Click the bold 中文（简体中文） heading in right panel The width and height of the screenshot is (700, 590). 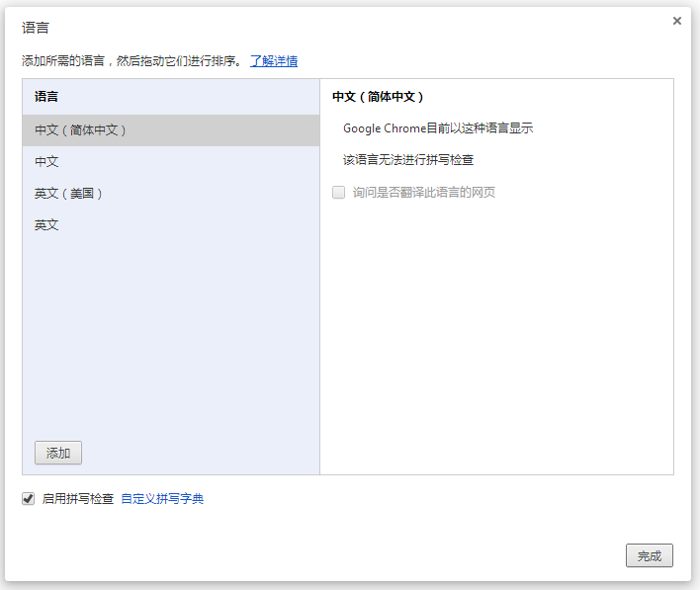point(379,97)
